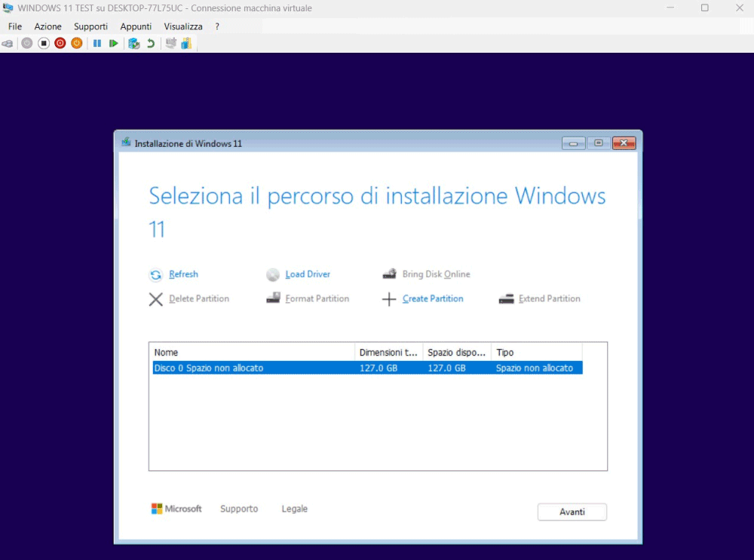The width and height of the screenshot is (754, 560).
Task: Click the Create Partition plus icon
Action: click(x=389, y=299)
